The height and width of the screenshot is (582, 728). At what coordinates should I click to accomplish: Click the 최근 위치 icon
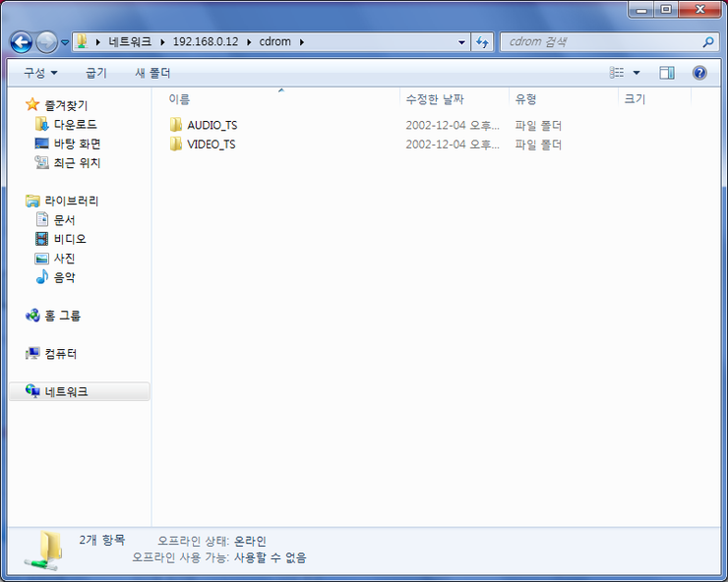[41, 162]
